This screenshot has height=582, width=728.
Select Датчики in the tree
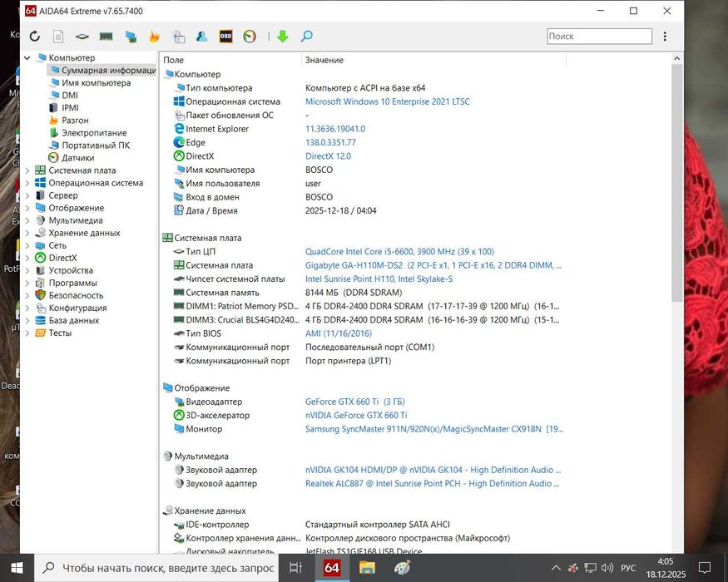78,158
